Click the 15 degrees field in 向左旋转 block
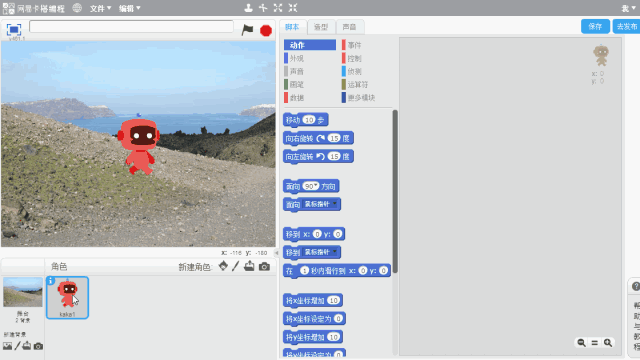 (334, 156)
